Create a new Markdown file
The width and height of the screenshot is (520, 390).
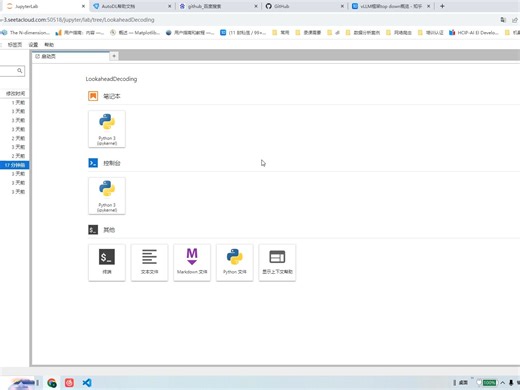tap(192, 262)
